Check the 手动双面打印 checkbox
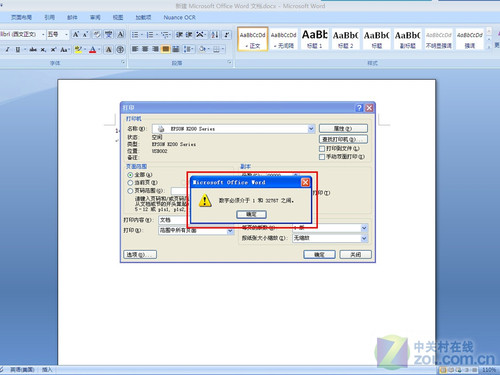This screenshot has height=375, width=500. coord(322,157)
